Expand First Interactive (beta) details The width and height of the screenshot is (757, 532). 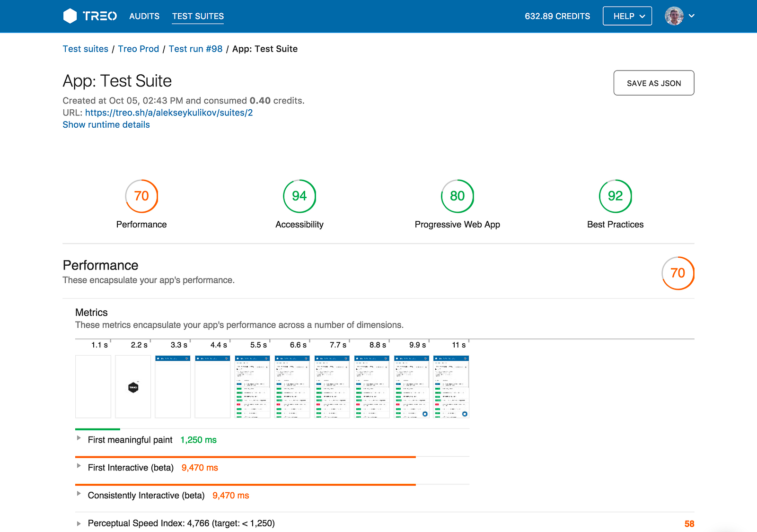click(x=79, y=466)
